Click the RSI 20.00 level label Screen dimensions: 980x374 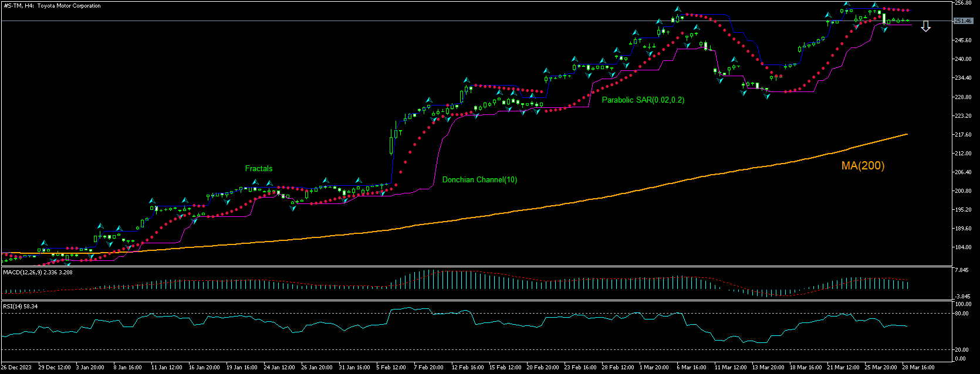[x=962, y=350]
